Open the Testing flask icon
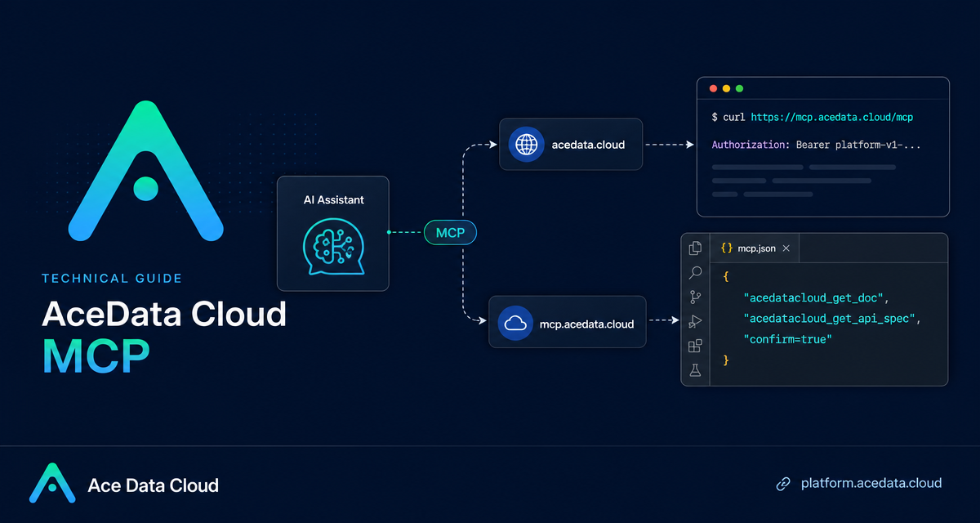 click(696, 370)
